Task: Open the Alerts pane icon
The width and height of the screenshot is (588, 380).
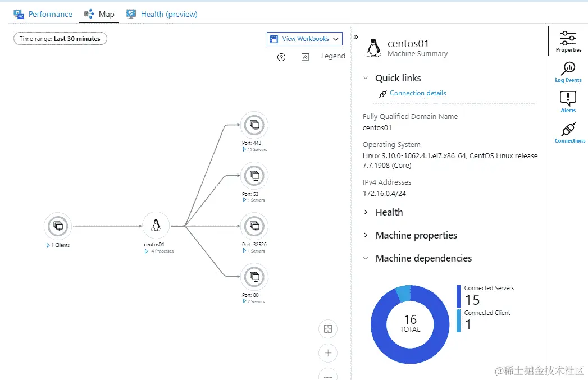Action: pos(568,102)
